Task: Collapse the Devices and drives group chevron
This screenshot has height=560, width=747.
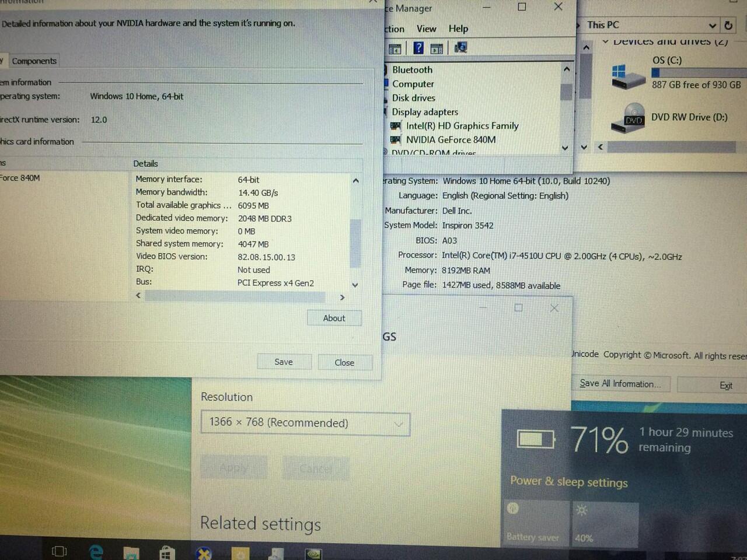Action: tap(606, 41)
